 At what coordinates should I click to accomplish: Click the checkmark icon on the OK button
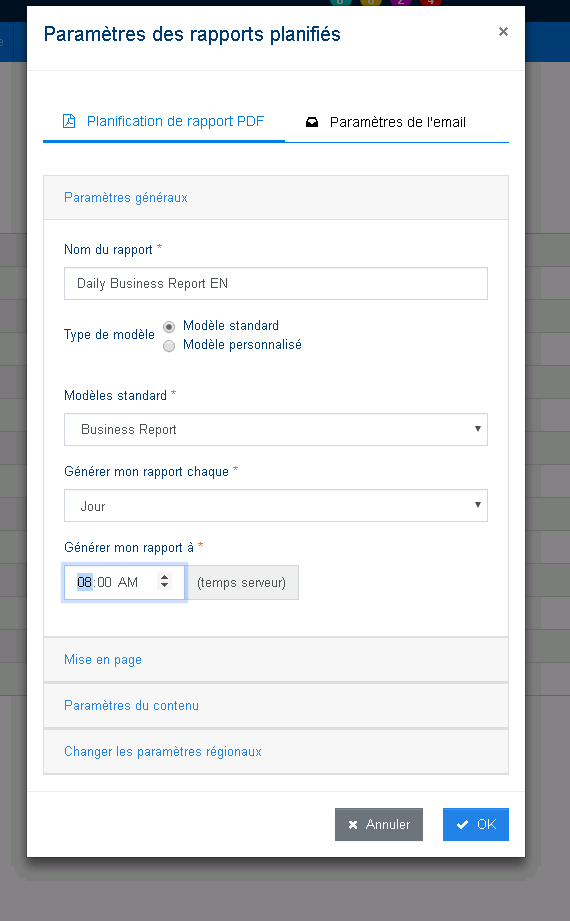[462, 825]
